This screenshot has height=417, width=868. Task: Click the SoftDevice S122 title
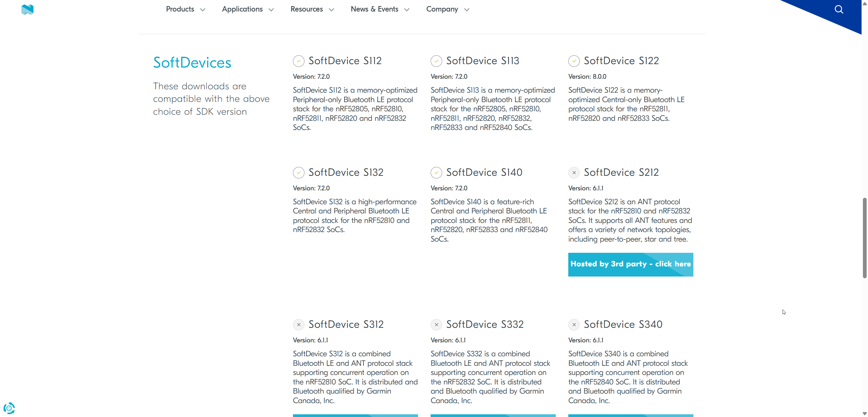click(622, 61)
